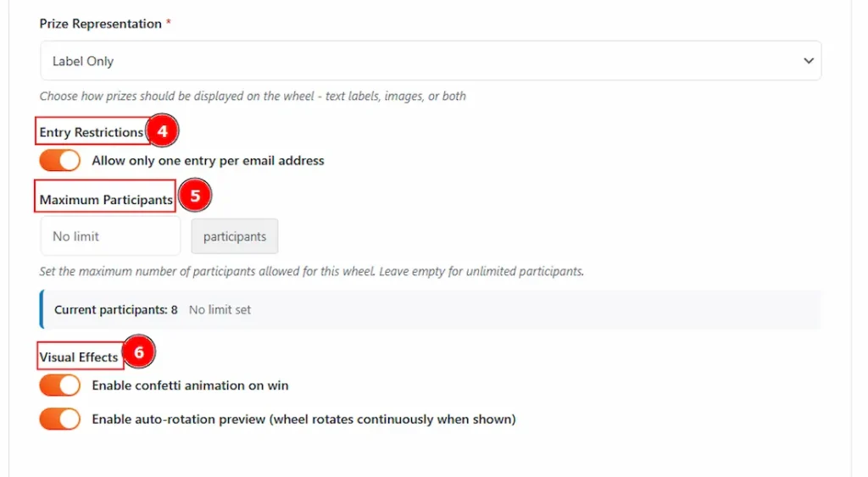The image size is (868, 477).
Task: Focus the No limit participants field
Action: coord(110,236)
